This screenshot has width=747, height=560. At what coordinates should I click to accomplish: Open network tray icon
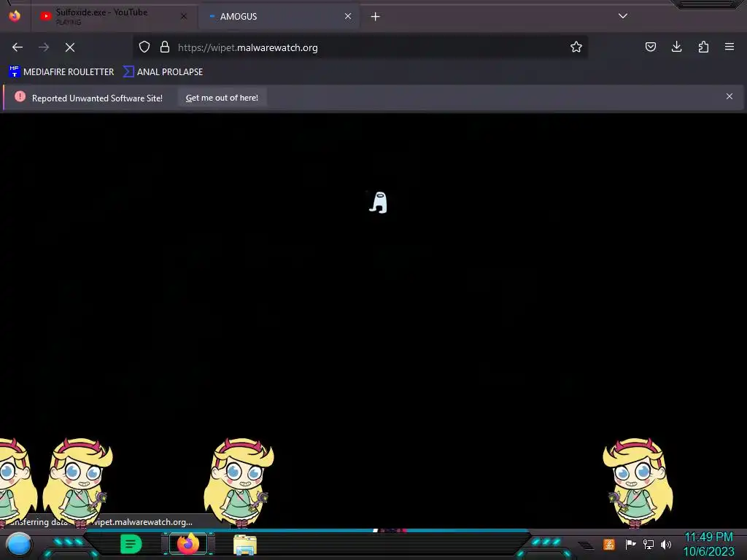point(649,544)
